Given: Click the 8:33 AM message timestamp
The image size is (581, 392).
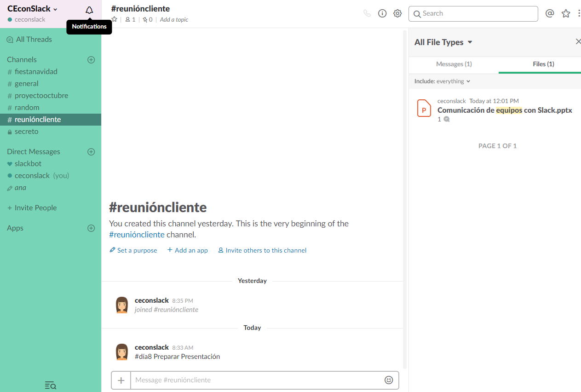Looking at the screenshot, I should tap(183, 348).
